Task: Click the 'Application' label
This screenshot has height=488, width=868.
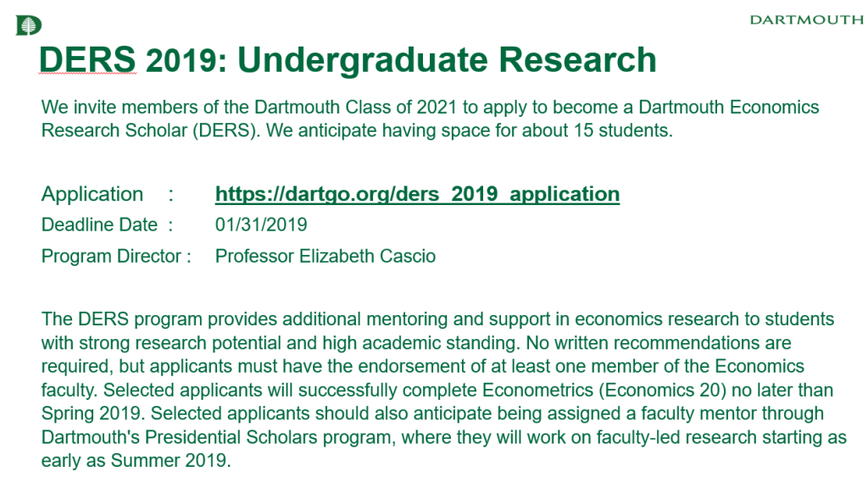Action: tap(92, 194)
